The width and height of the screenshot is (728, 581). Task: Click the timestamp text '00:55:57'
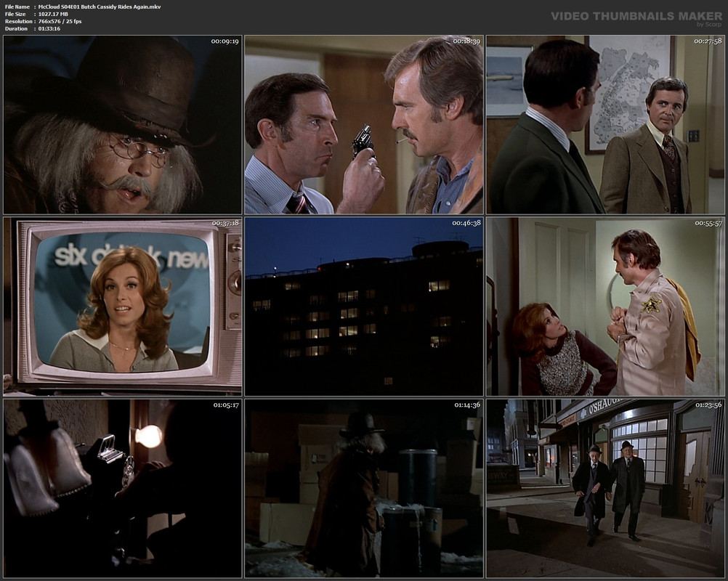(708, 223)
